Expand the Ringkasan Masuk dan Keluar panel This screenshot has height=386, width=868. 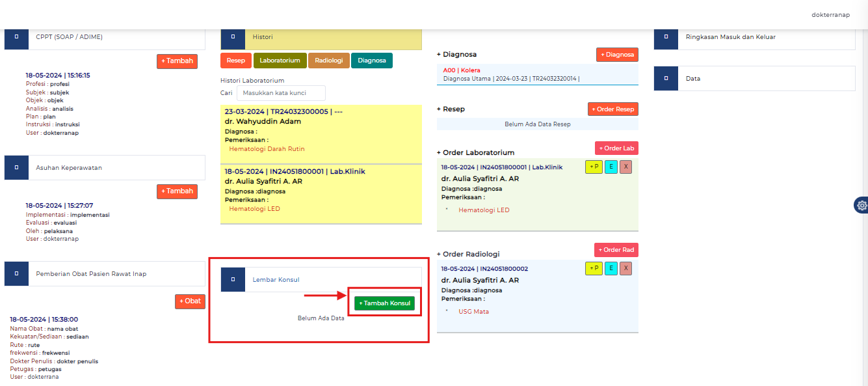(x=730, y=37)
